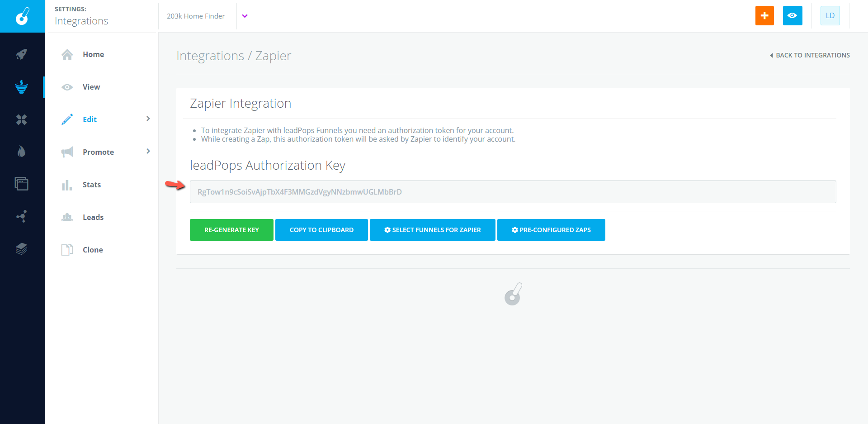868x424 pixels.
Task: Click the connected nodes icon in dark sidebar
Action: point(21,216)
